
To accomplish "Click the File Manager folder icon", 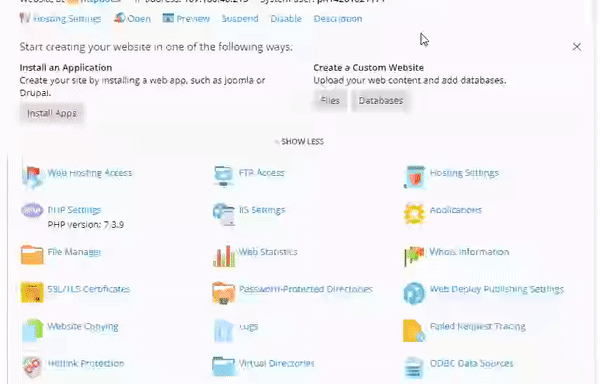I will click(32, 255).
